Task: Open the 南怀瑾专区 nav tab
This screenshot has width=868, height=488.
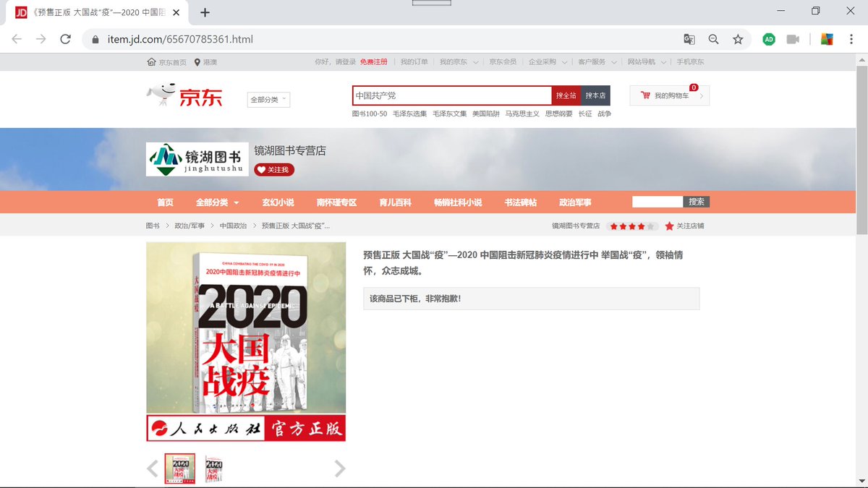Action: click(336, 202)
